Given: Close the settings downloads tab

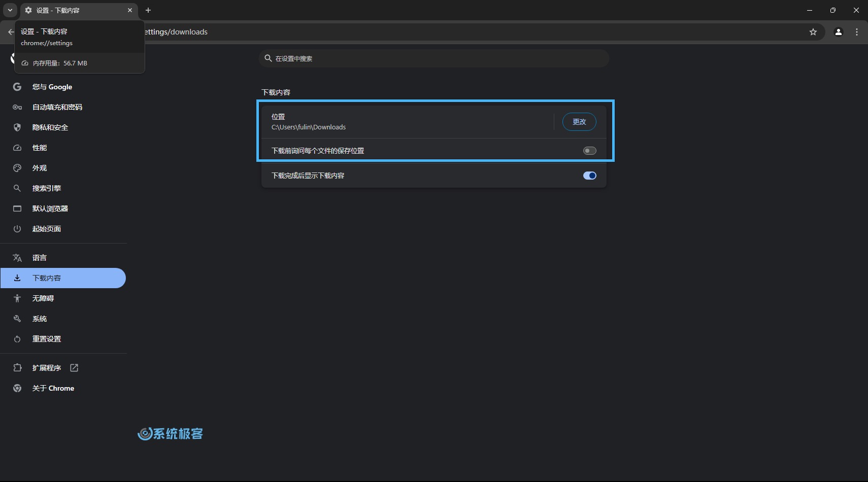Looking at the screenshot, I should click(x=130, y=10).
